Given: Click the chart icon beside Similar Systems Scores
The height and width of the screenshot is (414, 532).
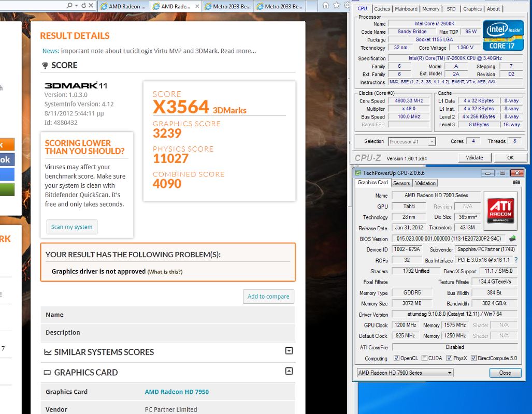Looking at the screenshot, I should coord(48,352).
